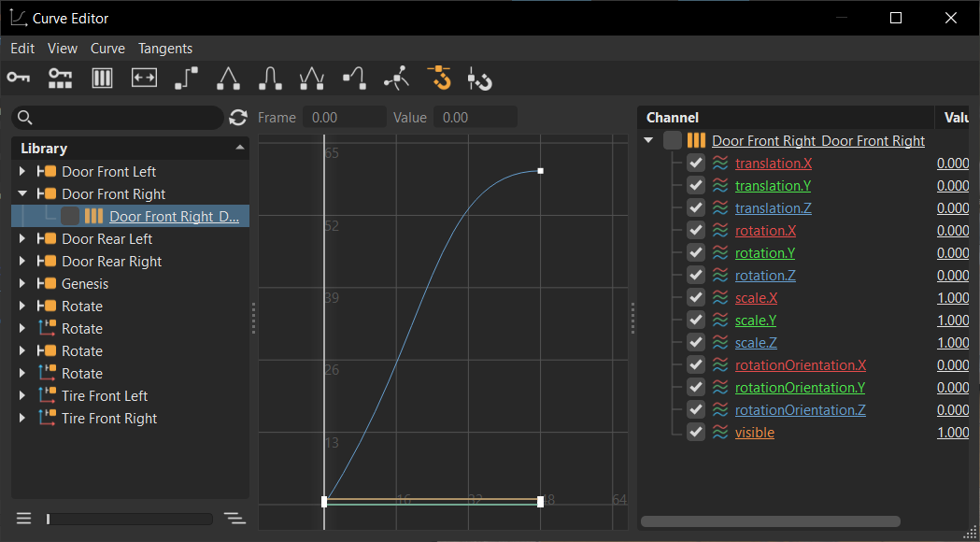Select the step interpolation tangent icon
The width and height of the screenshot is (980, 542).
coord(186,78)
